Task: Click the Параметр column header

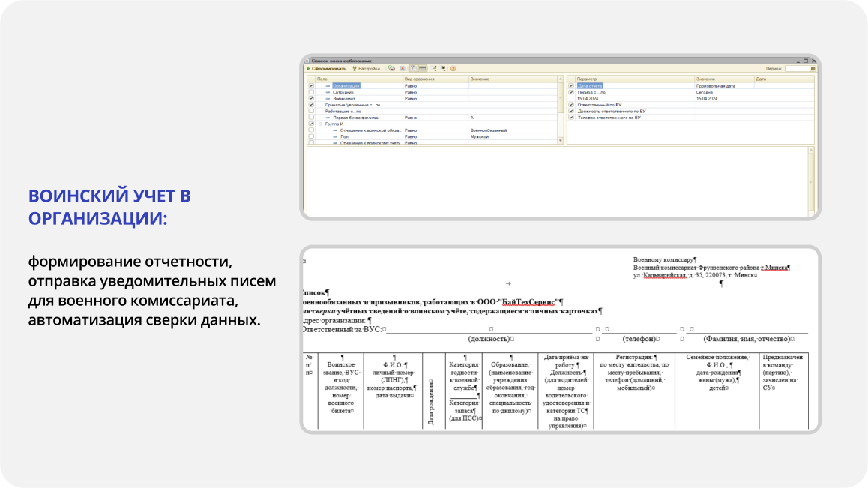Action: [635, 79]
